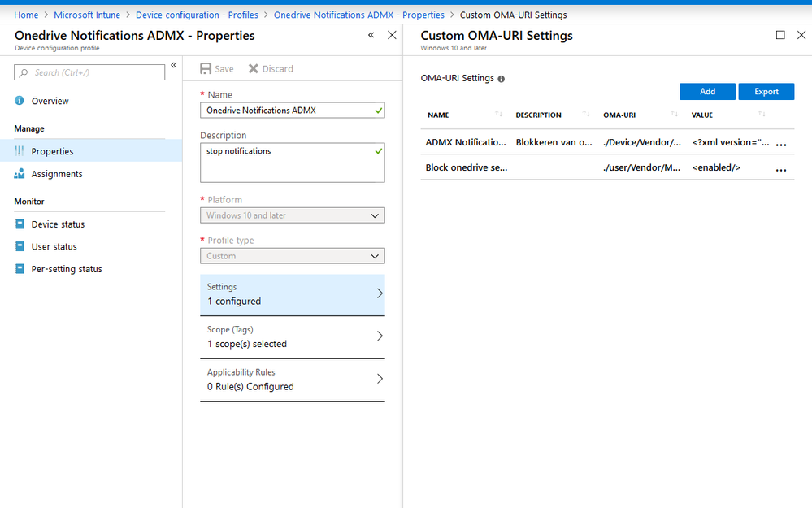Select the ADMX Notificatio... name cell
The image size is (812, 508).
(466, 142)
